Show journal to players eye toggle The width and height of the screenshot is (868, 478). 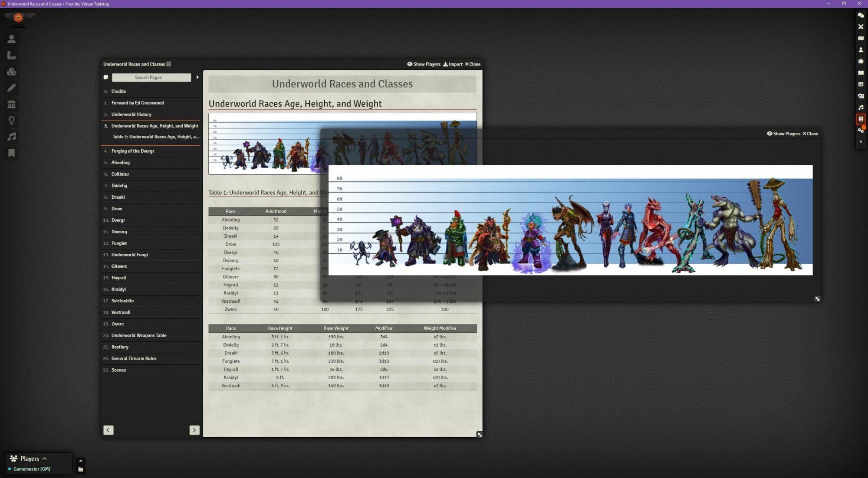pos(424,64)
